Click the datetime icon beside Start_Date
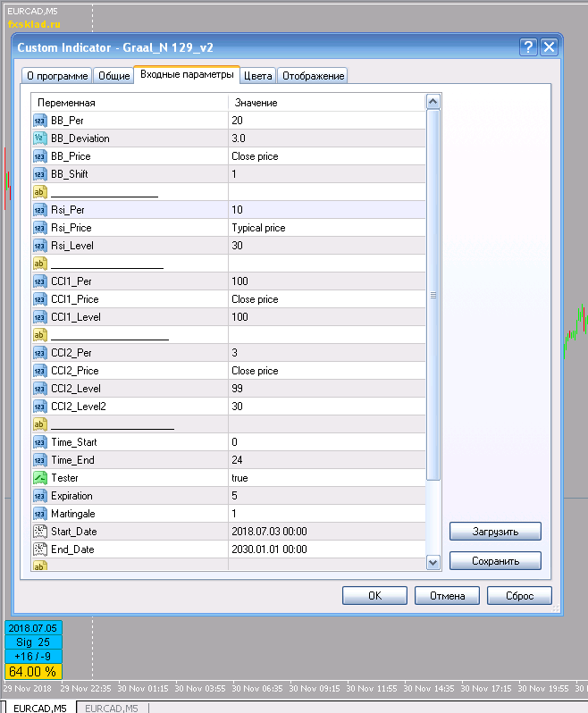This screenshot has width=588, height=713. tap(40, 532)
